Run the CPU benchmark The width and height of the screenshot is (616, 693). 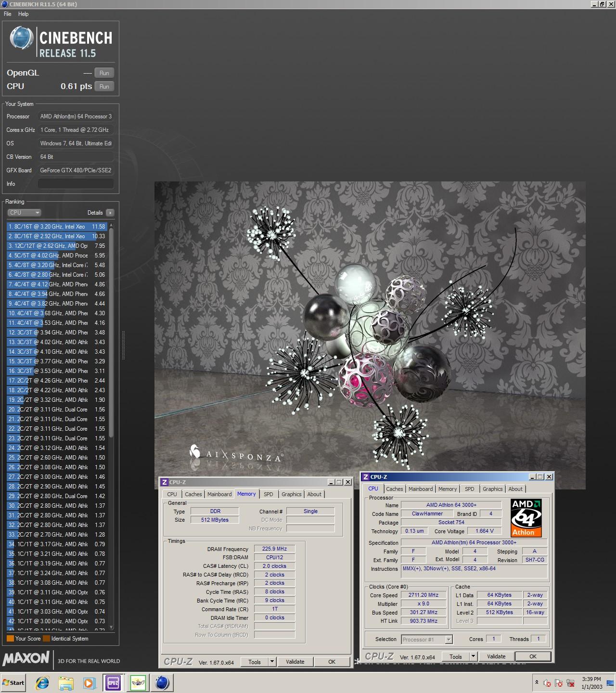point(104,86)
